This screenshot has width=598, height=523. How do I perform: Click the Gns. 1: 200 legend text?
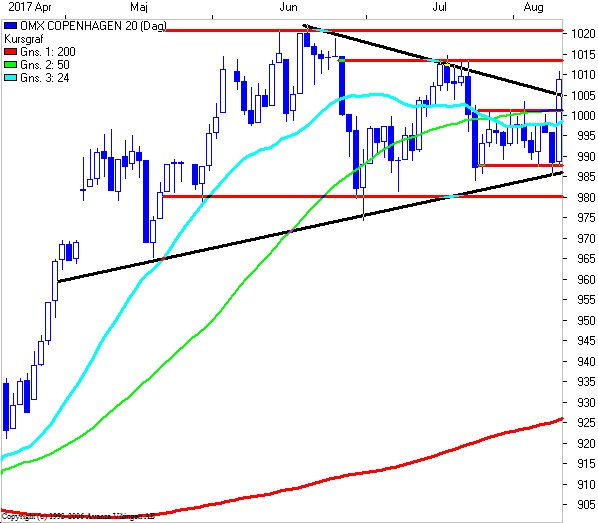48,51
